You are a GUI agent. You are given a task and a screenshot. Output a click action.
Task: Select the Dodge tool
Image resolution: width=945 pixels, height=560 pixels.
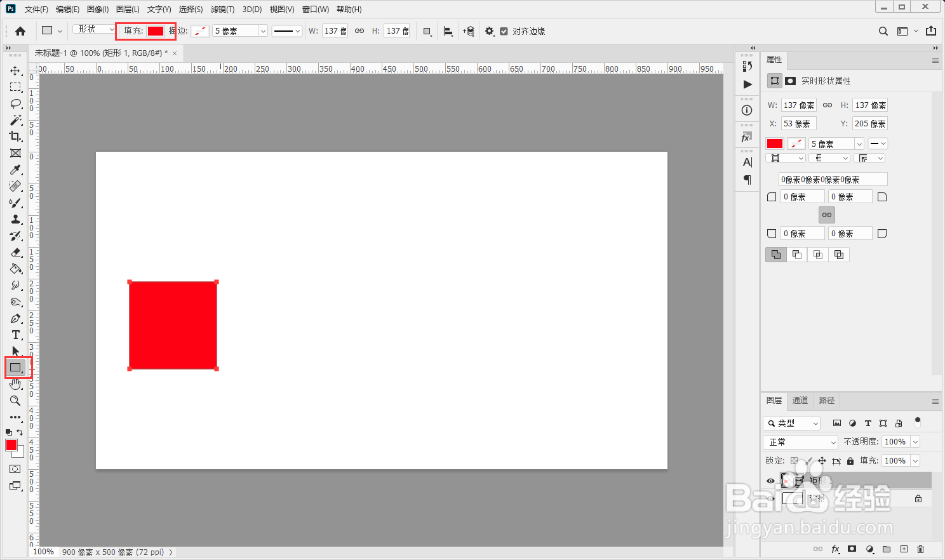(15, 302)
